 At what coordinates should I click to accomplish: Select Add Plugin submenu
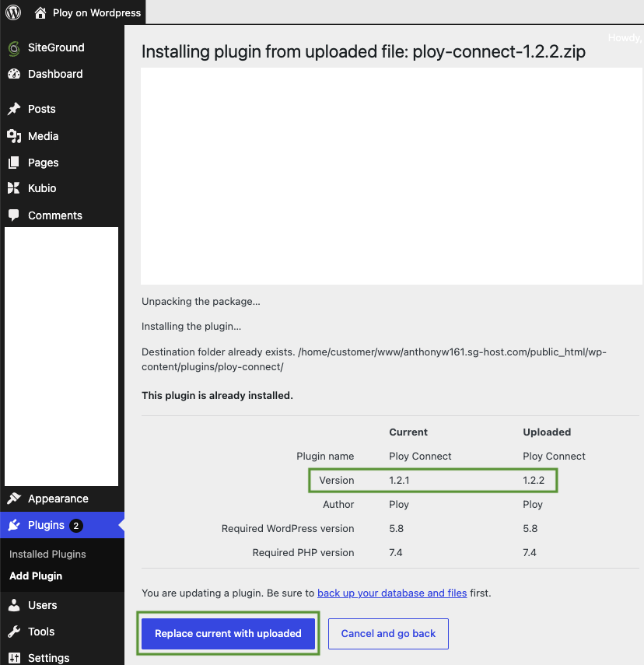(36, 576)
